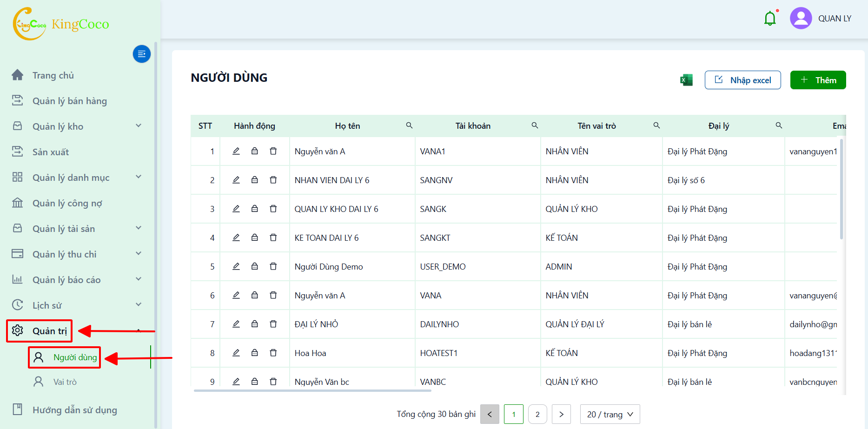
Task: Click the notification bell icon
Action: (x=770, y=19)
